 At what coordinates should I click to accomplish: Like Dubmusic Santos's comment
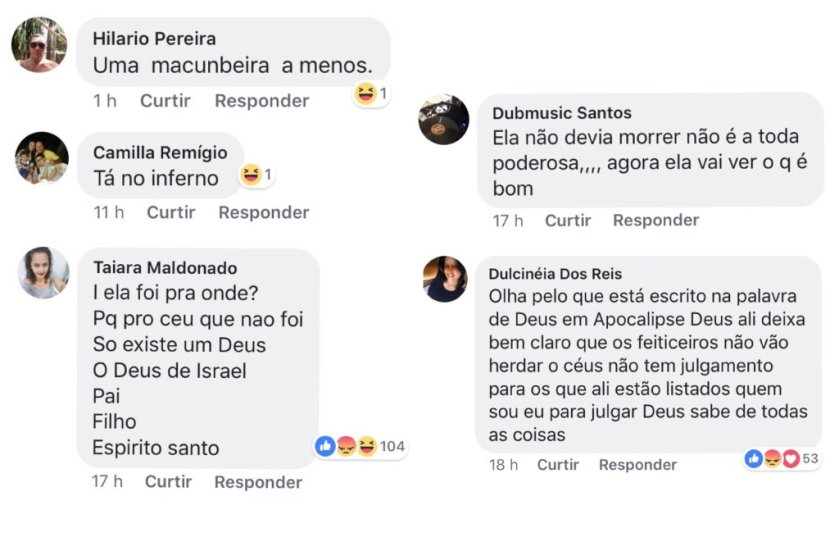568,220
